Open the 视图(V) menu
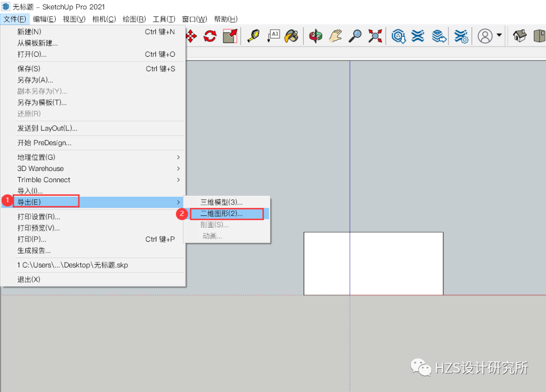 pyautogui.click(x=73, y=19)
